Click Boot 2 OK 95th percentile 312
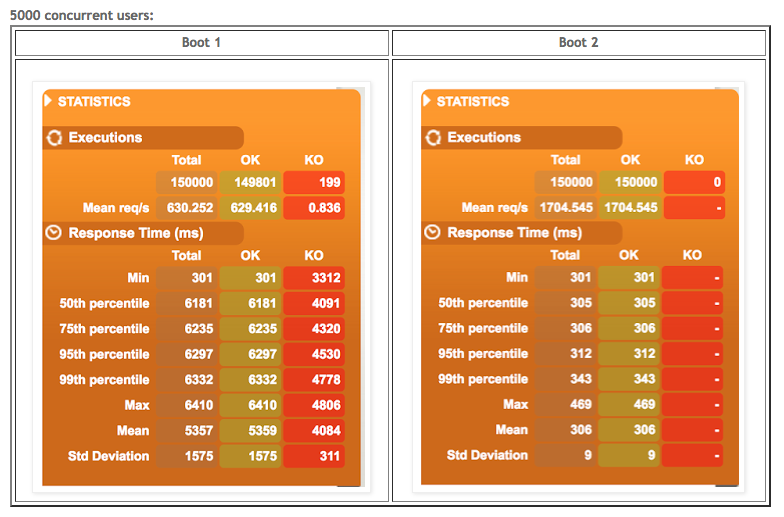 (x=629, y=354)
